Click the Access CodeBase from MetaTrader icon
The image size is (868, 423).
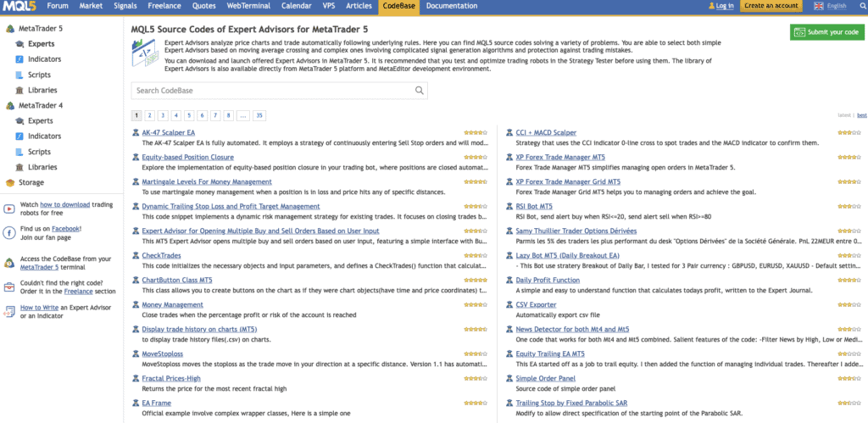click(x=9, y=263)
